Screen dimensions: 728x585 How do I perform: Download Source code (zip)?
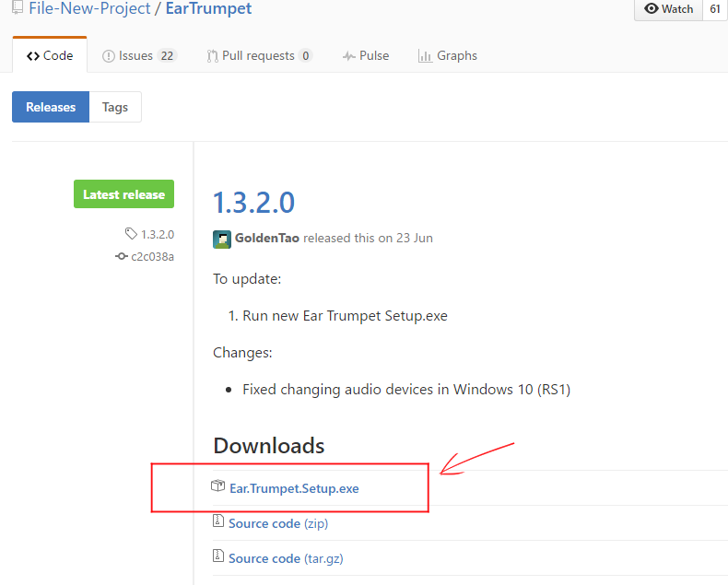(278, 523)
